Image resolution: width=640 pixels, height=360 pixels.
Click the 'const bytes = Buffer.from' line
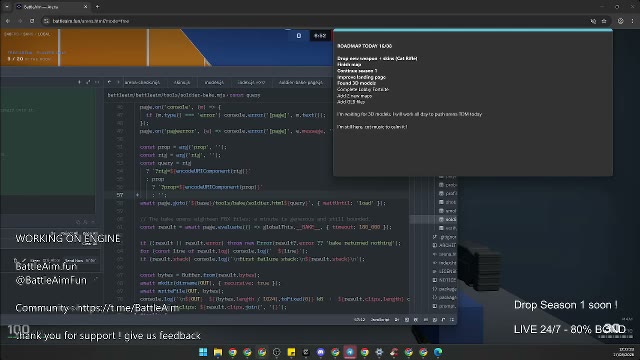[200, 275]
